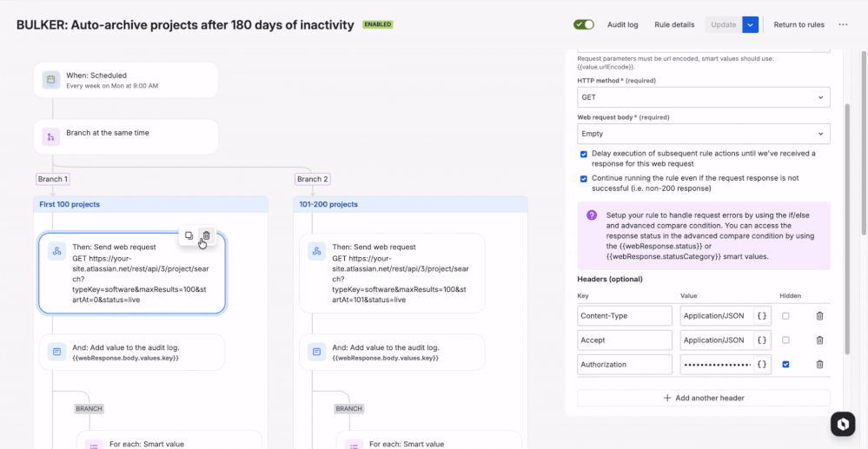Click audit log icon under 101-200 projects
This screenshot has height=449, width=868.
[317, 352]
